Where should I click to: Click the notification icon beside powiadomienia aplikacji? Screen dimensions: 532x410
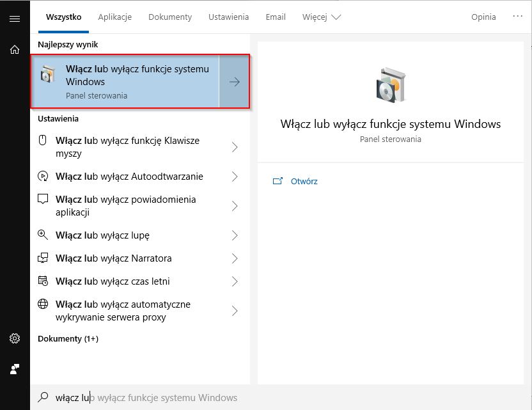(42, 199)
